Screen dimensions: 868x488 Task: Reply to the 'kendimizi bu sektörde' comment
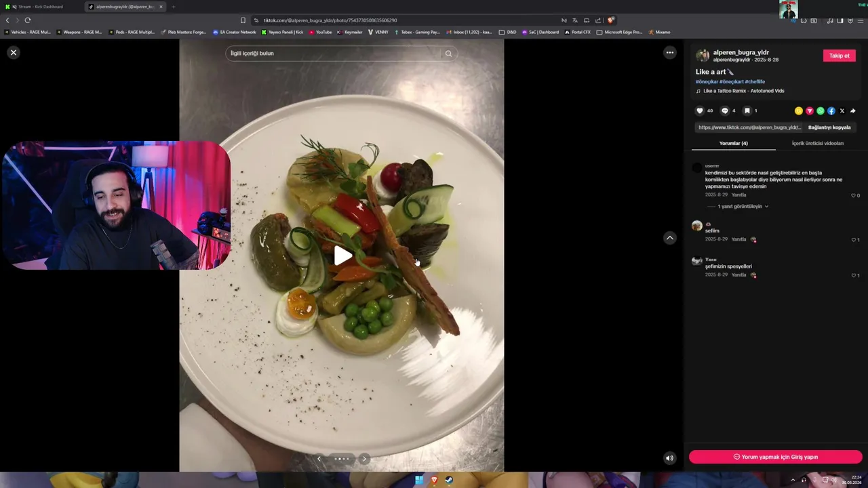click(738, 195)
